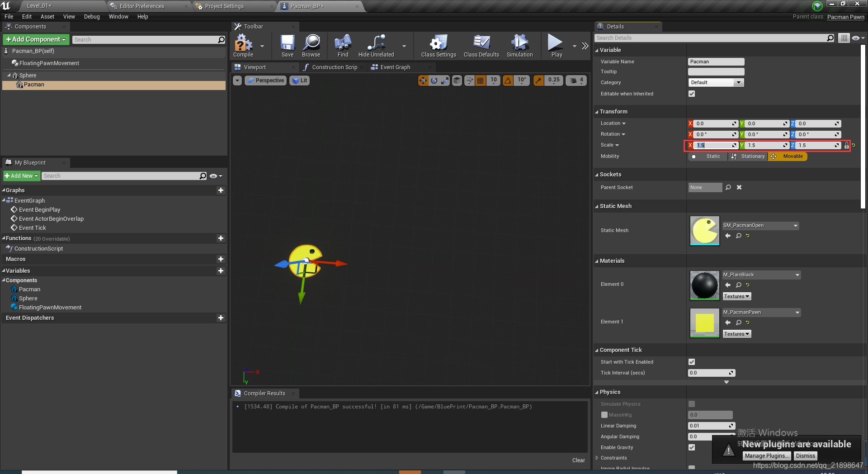The image size is (868, 474).
Task: Open Class Settings
Action: [x=439, y=46]
